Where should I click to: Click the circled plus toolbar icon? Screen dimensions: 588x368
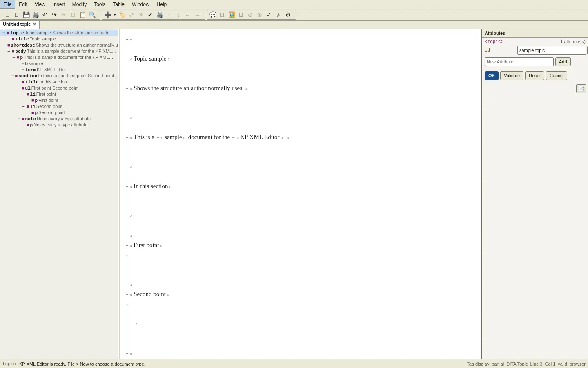click(x=260, y=15)
